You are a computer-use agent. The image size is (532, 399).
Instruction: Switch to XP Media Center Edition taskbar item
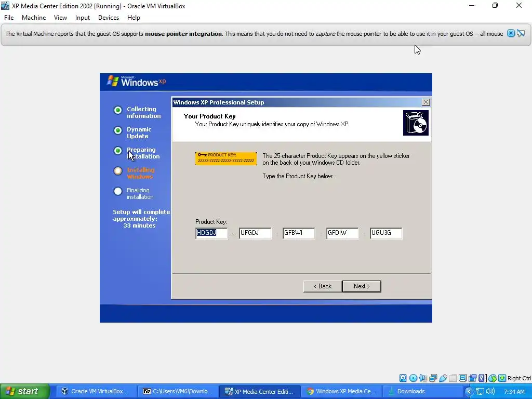coord(260,391)
